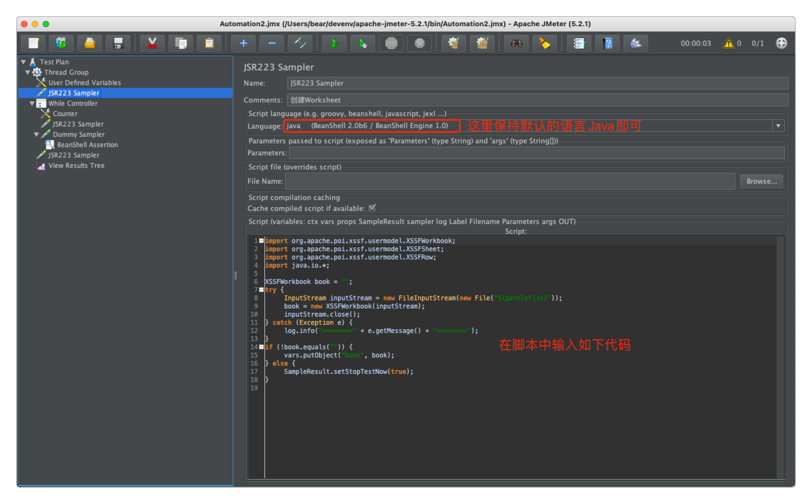Viewport: 812px width, 504px height.
Task: Stop the test with the Stop icon
Action: 391,43
